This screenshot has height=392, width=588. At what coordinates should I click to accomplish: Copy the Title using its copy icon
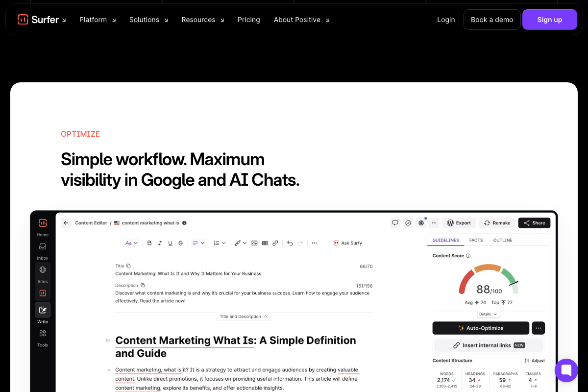128,266
